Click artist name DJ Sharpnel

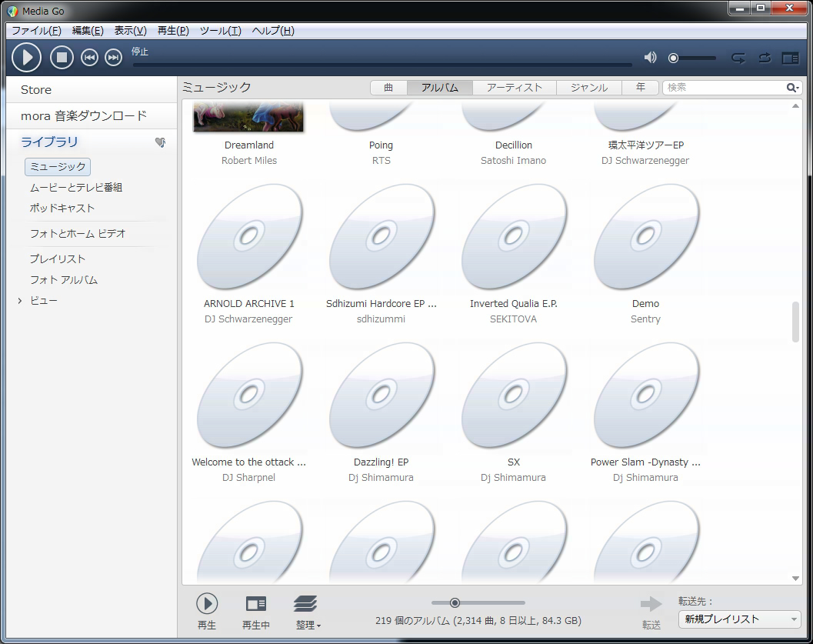[249, 478]
